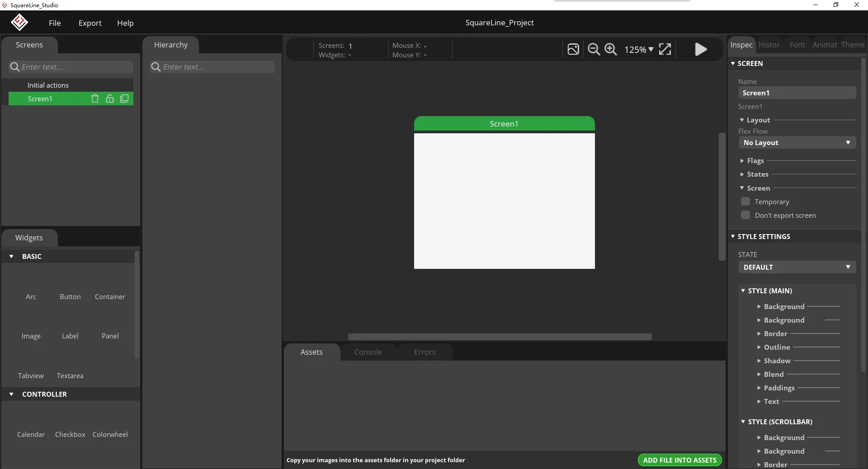Image resolution: width=868 pixels, height=469 pixels.
Task: Click ADD FILE INTO ASSETS button
Action: coord(679,460)
